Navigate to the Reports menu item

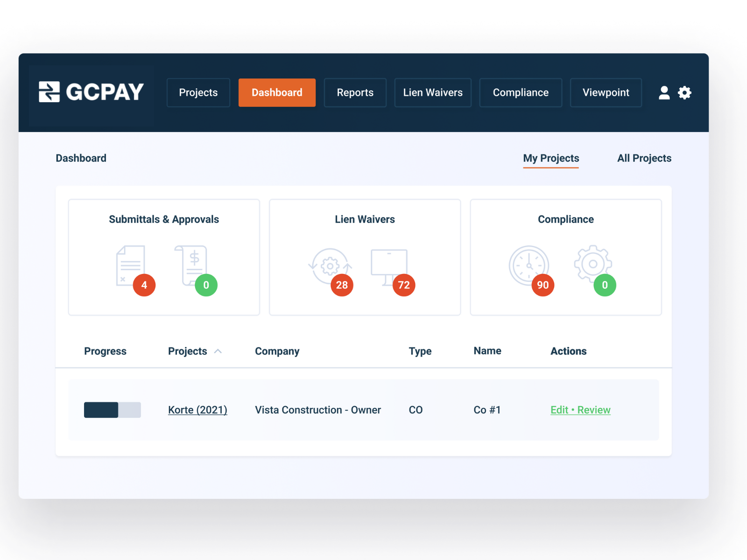pyautogui.click(x=355, y=92)
